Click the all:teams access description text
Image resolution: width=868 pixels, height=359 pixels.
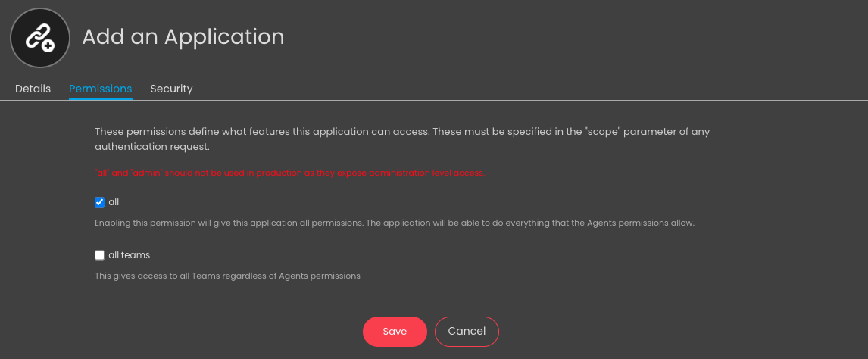pos(227,276)
